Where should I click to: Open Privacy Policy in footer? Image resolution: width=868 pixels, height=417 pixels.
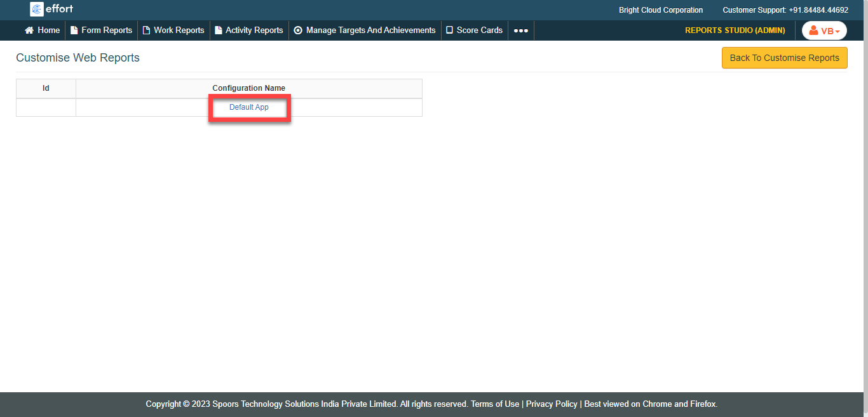[x=552, y=404]
